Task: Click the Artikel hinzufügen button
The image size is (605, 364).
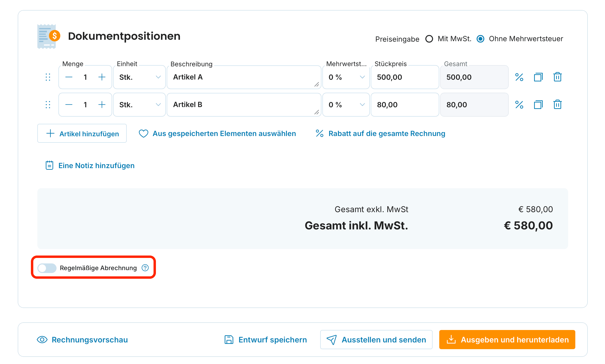Action: click(x=82, y=133)
